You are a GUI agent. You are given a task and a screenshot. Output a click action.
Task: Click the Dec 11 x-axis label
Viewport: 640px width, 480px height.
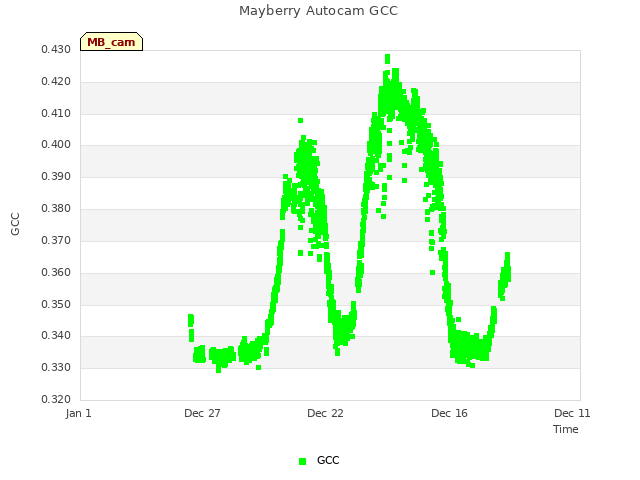(572, 413)
